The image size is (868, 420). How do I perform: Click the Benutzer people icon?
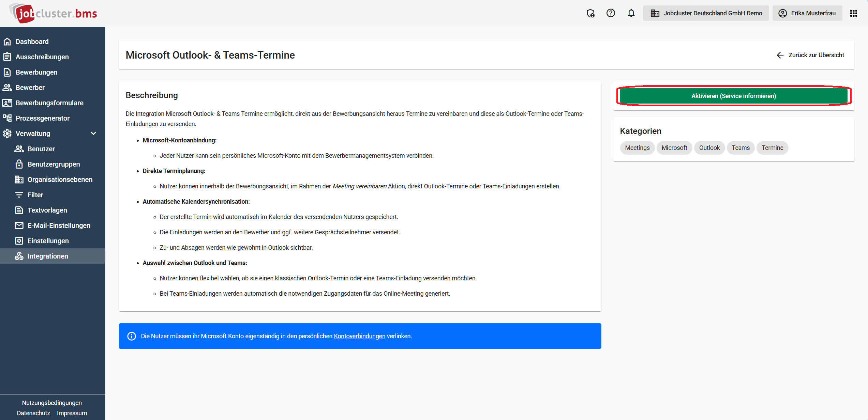point(19,149)
